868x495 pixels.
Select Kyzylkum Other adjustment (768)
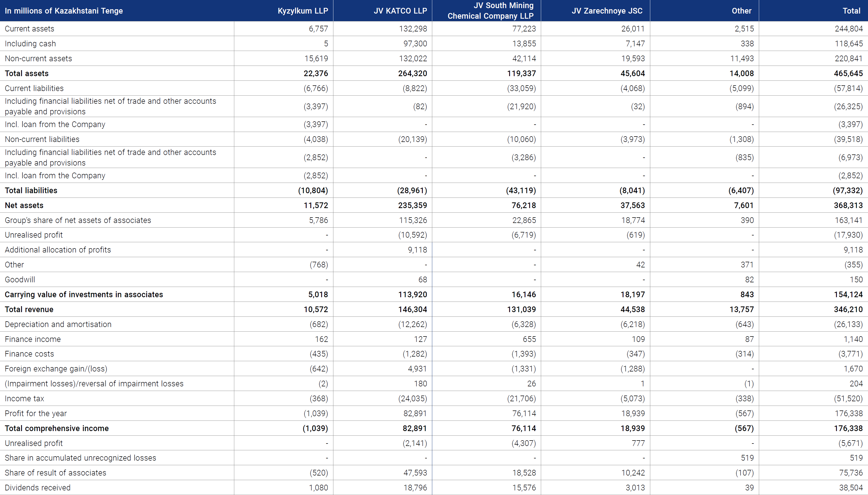pos(319,265)
